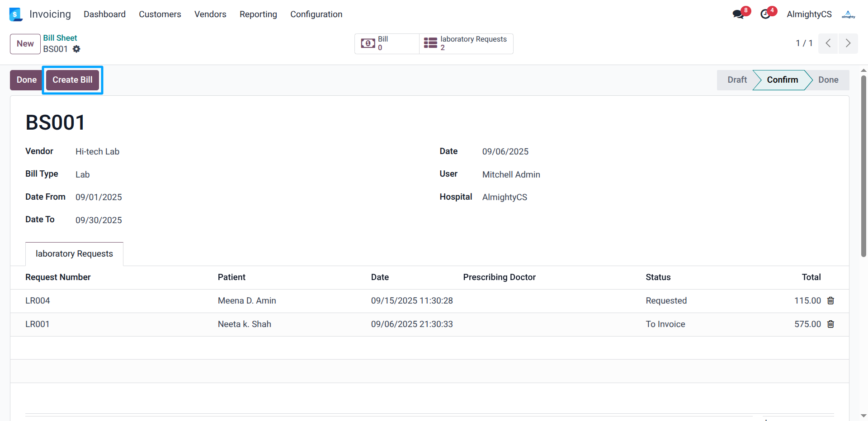868x421 pixels.
Task: Go to next record arrow
Action: coord(848,43)
